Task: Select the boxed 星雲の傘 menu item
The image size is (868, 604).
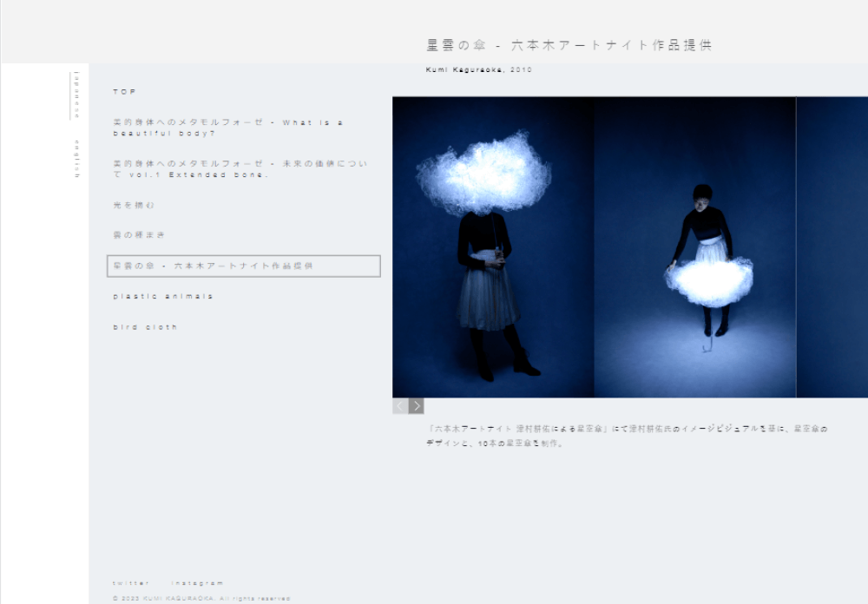Action: tap(243, 266)
